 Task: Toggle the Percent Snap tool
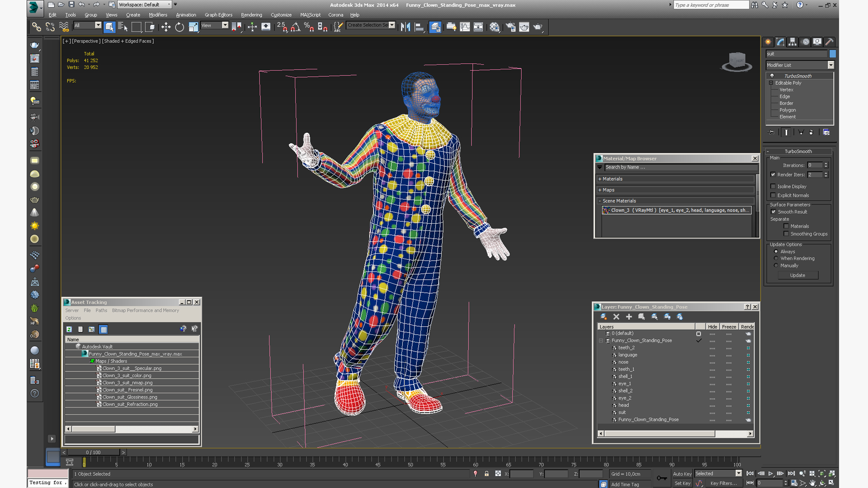[309, 27]
